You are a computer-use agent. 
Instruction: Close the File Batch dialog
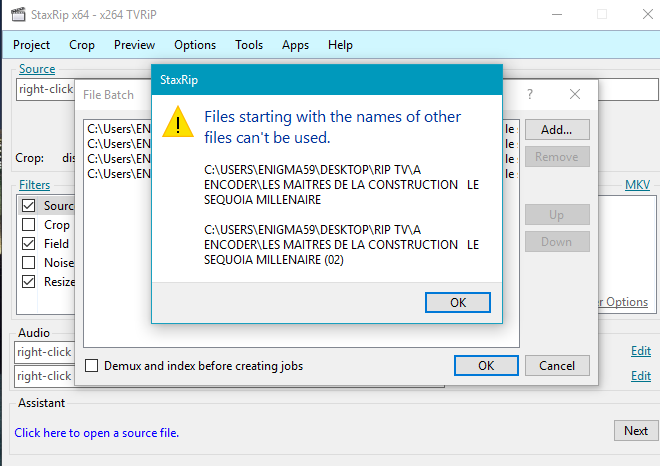coord(575,94)
